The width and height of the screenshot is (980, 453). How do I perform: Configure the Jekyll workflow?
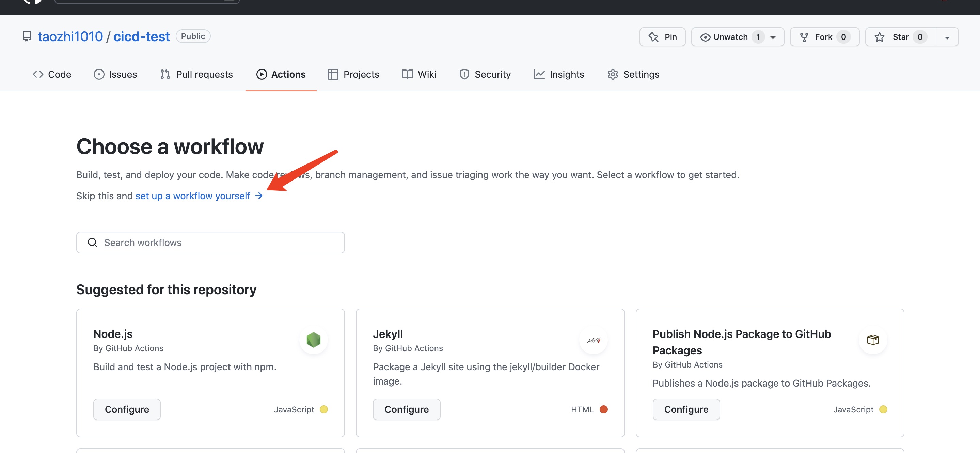tap(406, 409)
